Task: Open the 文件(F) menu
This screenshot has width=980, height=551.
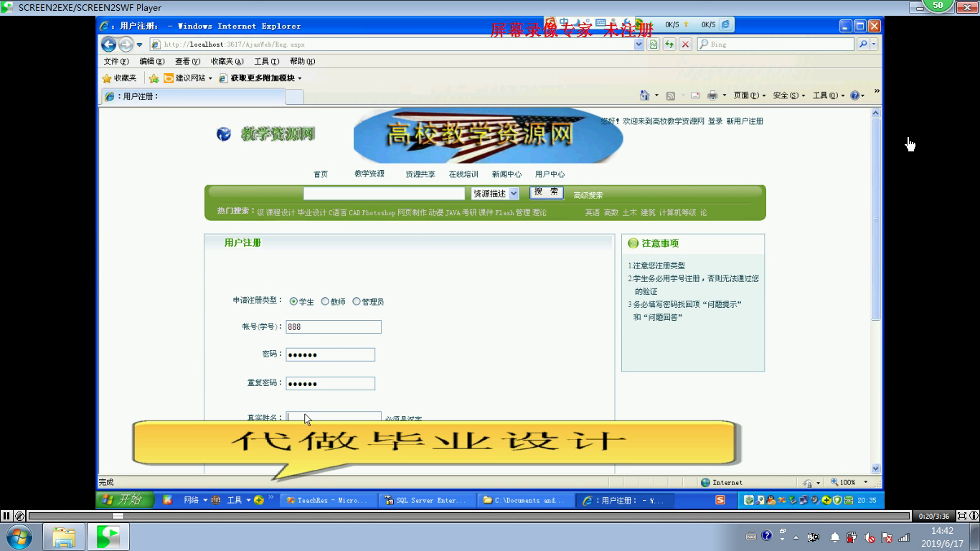Action: 116,62
